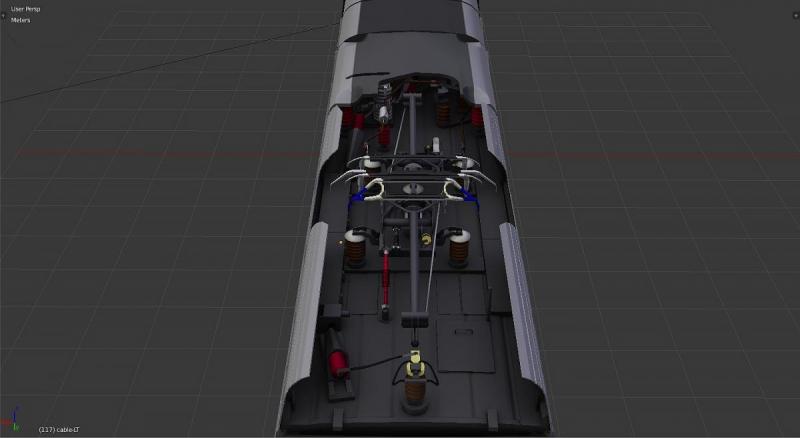Select the left orange spring insulator
This screenshot has height=438, width=800.
click(355, 249)
